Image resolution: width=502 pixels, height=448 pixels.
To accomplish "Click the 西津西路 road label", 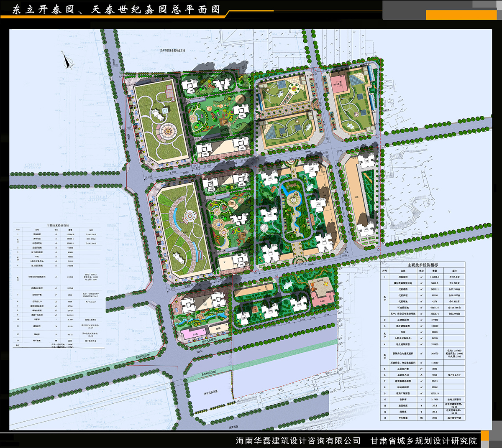I will (x=236, y=428).
